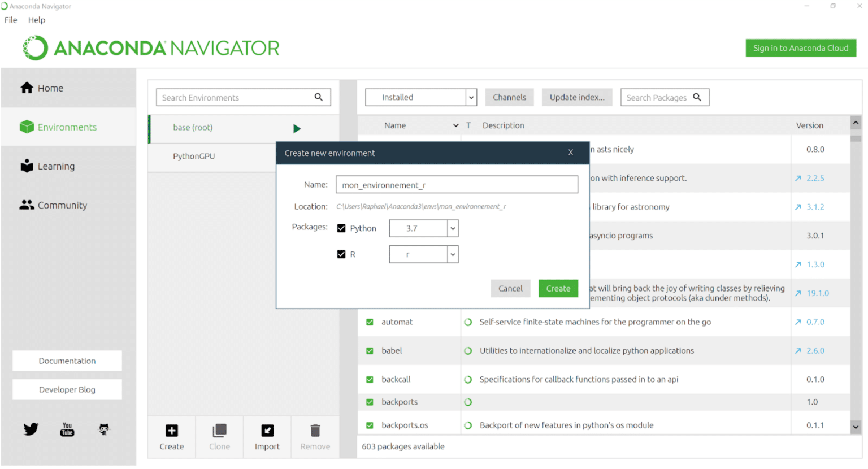Open the Installed packages filter dropdown
Screen dimensions: 868x469
pos(421,97)
